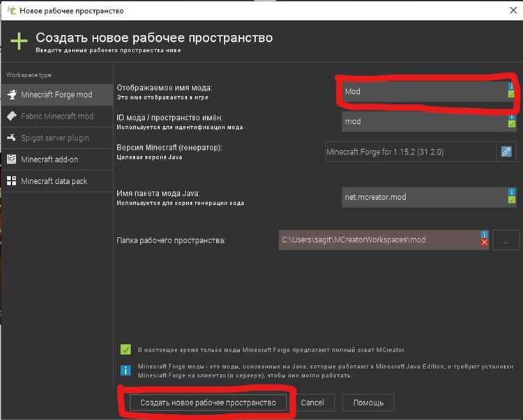Click the "Версия Minecraft (генератор):" label

pos(169,148)
